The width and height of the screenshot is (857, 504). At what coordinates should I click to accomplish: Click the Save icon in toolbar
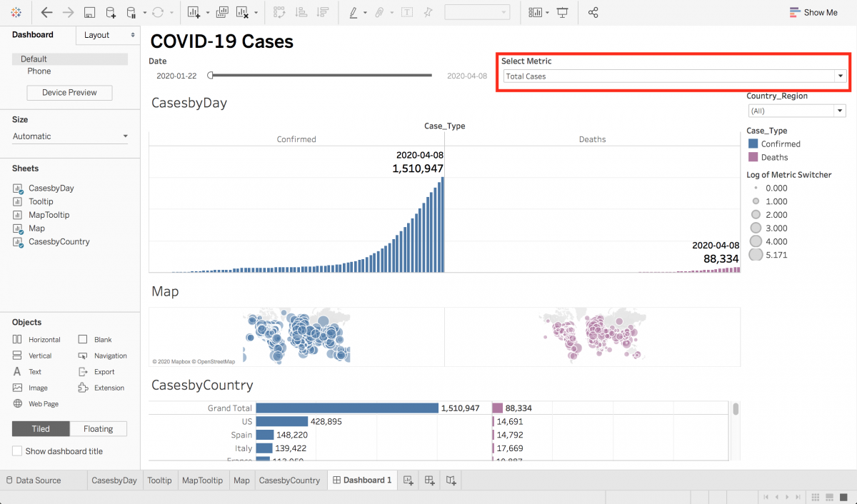(x=89, y=12)
